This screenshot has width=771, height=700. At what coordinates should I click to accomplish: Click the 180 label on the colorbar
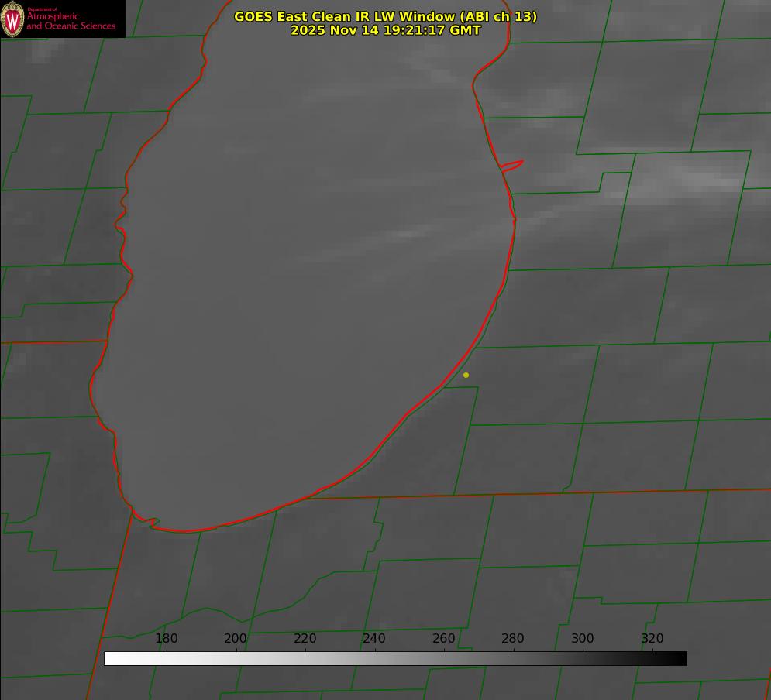[167, 639]
